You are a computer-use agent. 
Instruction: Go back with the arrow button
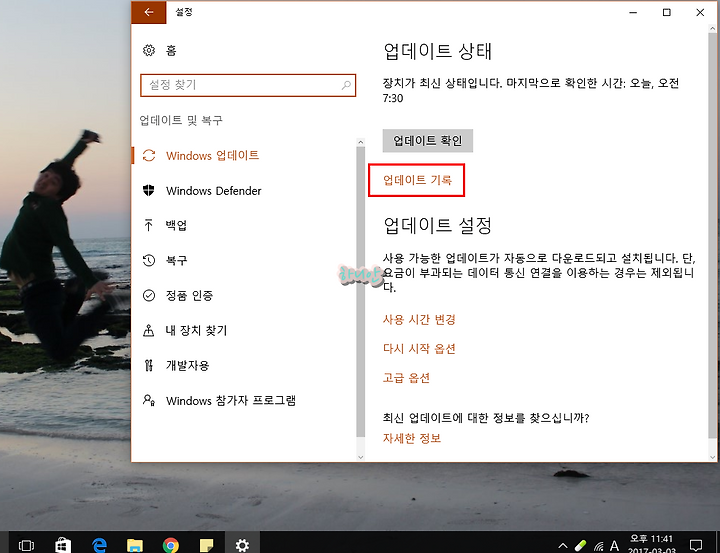(x=148, y=12)
